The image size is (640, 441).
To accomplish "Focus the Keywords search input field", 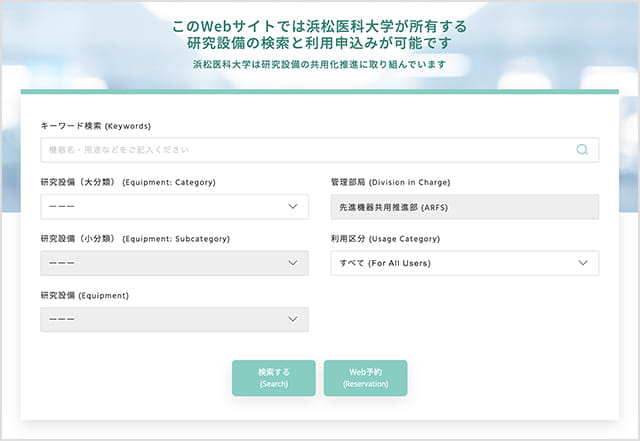I will [x=300, y=150].
